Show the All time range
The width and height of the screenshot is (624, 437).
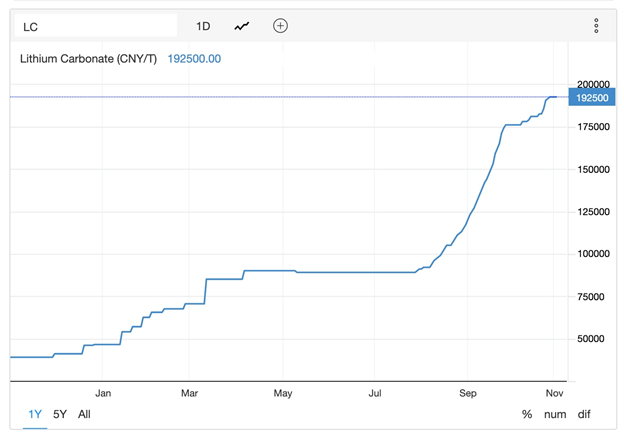84,414
